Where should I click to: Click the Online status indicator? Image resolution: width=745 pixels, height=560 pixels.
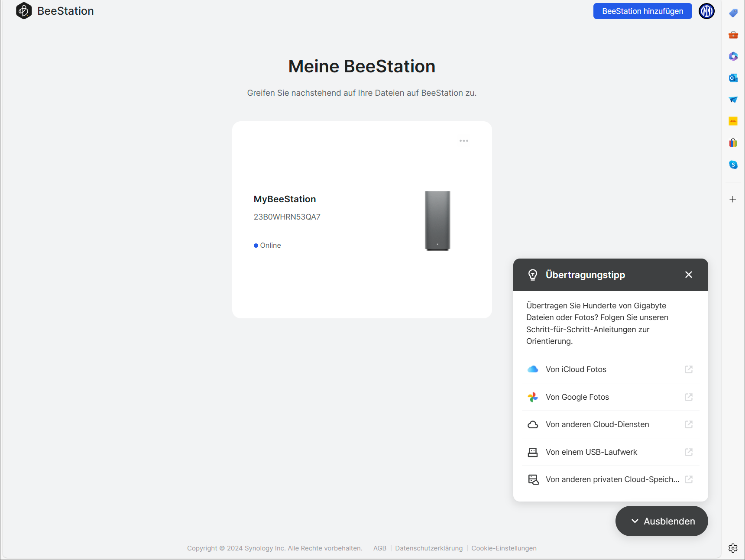tap(267, 246)
